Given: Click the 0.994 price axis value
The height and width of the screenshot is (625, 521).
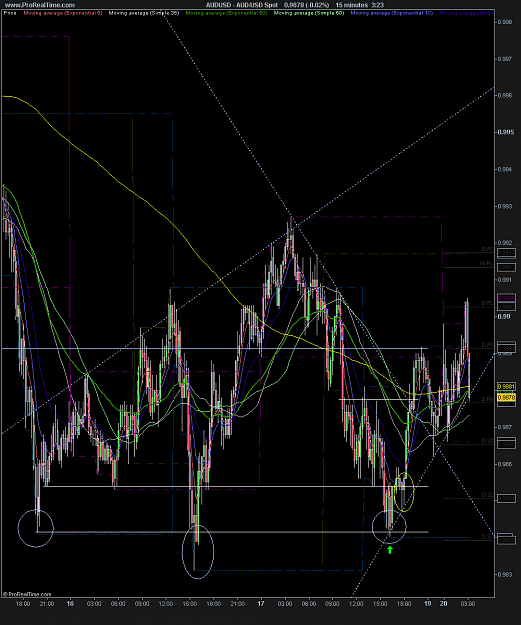Looking at the screenshot, I should tap(504, 169).
